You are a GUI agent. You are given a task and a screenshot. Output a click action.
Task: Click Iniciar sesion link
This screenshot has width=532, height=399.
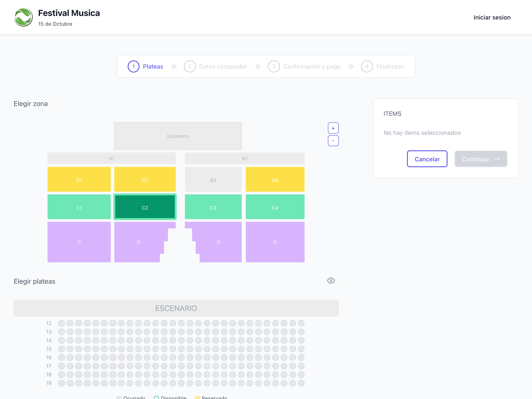tap(492, 17)
